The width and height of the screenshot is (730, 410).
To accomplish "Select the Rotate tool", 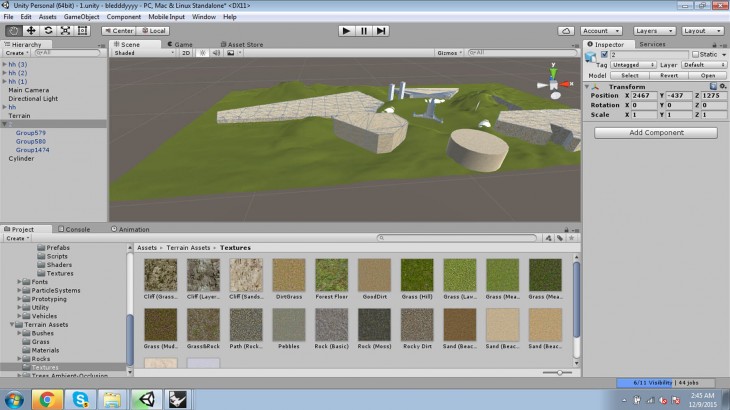I will (48, 31).
